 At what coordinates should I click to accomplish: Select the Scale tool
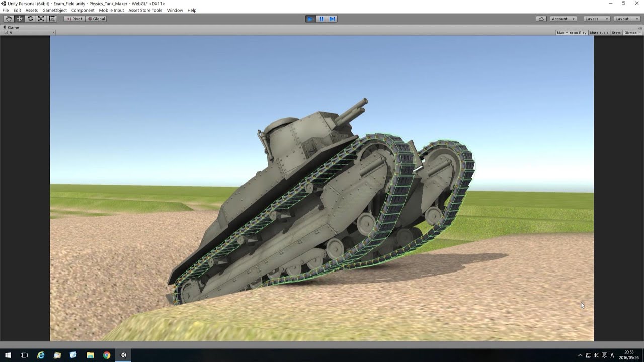(x=41, y=19)
